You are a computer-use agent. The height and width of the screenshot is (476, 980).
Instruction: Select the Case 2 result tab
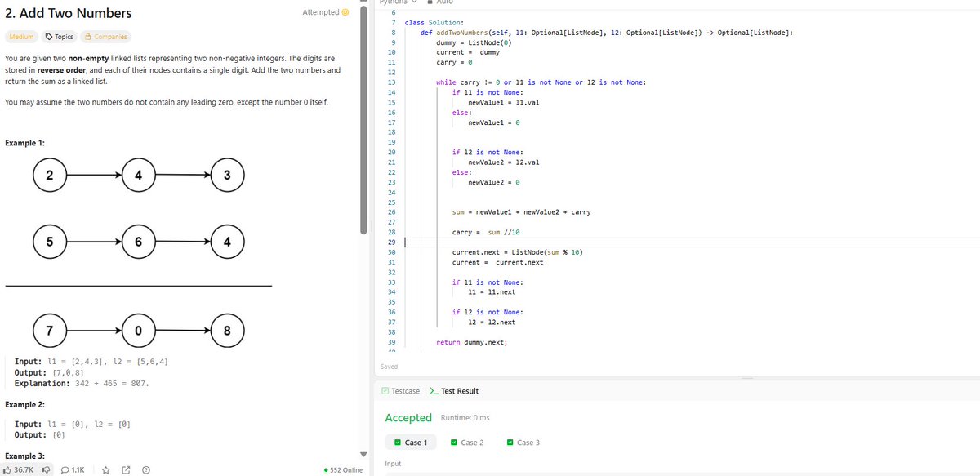coord(467,443)
